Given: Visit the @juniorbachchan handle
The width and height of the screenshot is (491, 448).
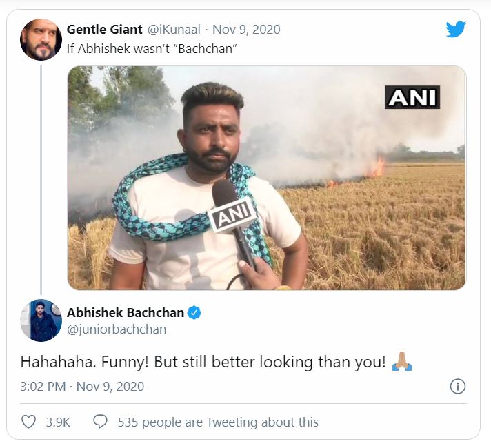Looking at the screenshot, I should (x=117, y=329).
